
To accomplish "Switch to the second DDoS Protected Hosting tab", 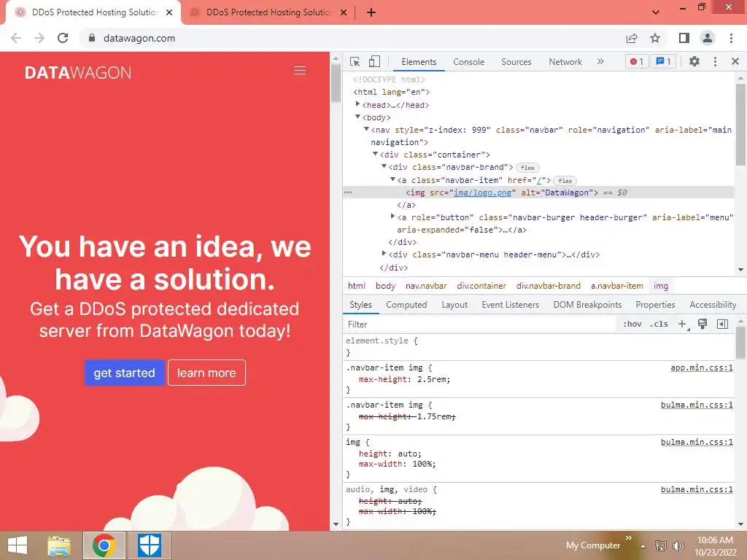I will (x=268, y=12).
